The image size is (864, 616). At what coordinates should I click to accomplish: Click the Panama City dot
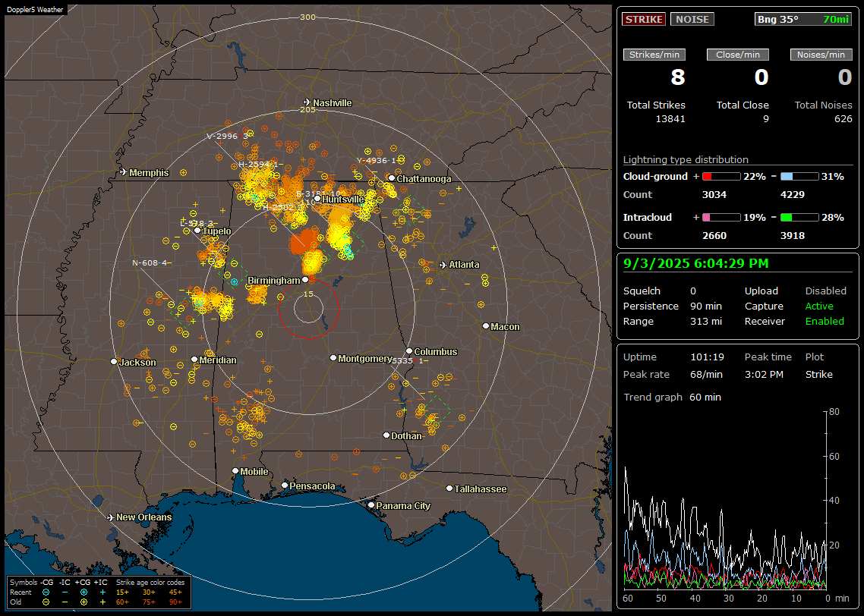(x=371, y=504)
